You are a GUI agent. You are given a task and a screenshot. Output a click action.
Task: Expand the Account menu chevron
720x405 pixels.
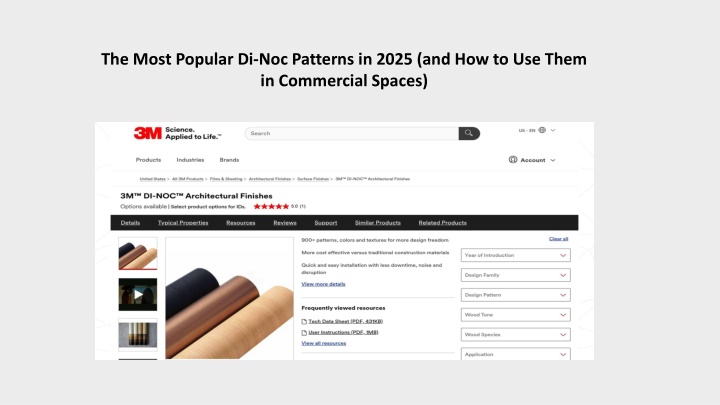[553, 160]
